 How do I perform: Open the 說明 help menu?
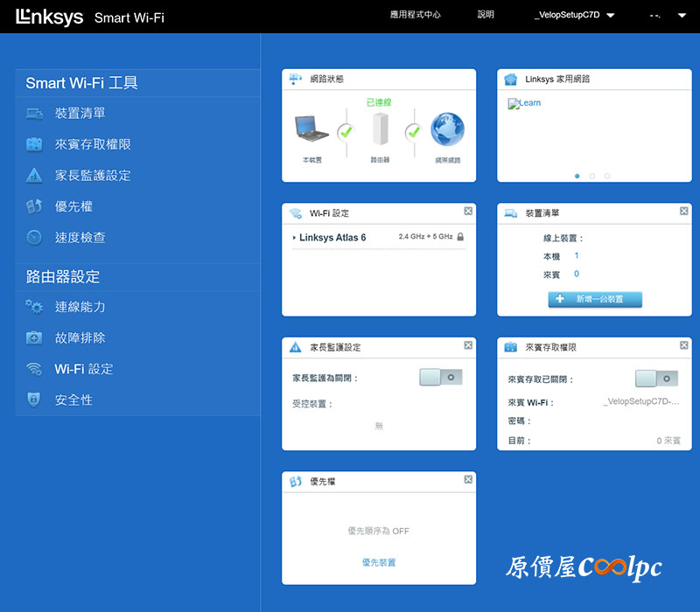(x=486, y=15)
